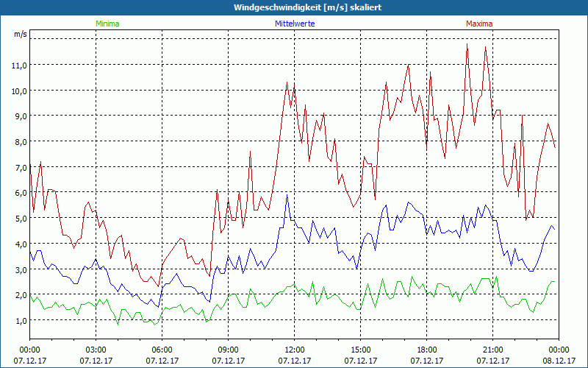Image resolution: width=588 pixels, height=368 pixels.
Task: Click the 7,0 y-axis value
Action: click(21, 168)
